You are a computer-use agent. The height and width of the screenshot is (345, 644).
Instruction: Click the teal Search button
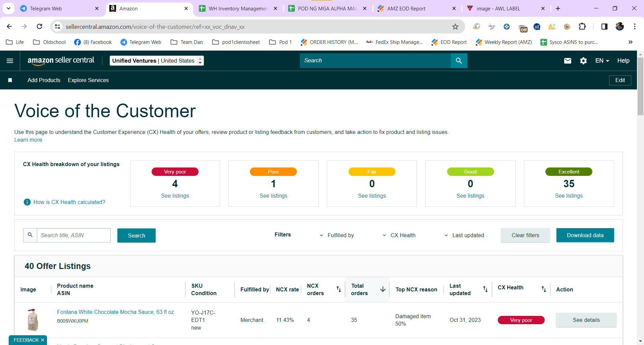137,235
